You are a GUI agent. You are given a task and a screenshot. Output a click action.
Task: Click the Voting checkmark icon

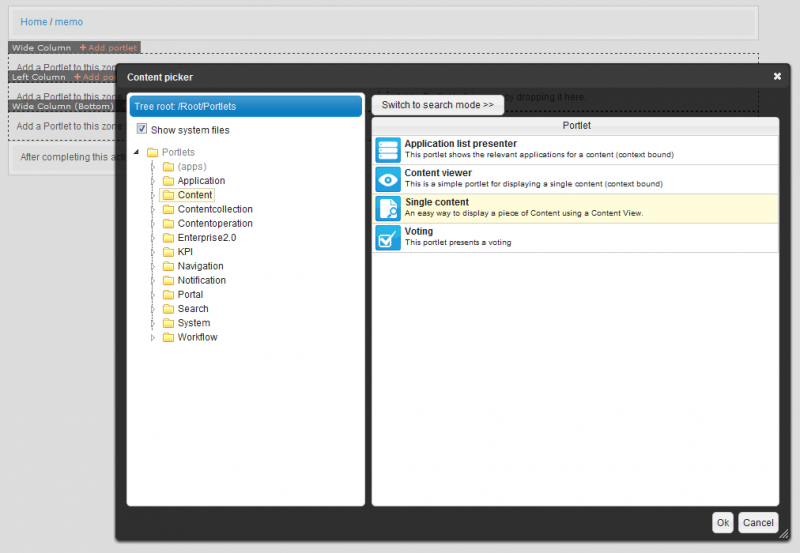tap(388, 238)
